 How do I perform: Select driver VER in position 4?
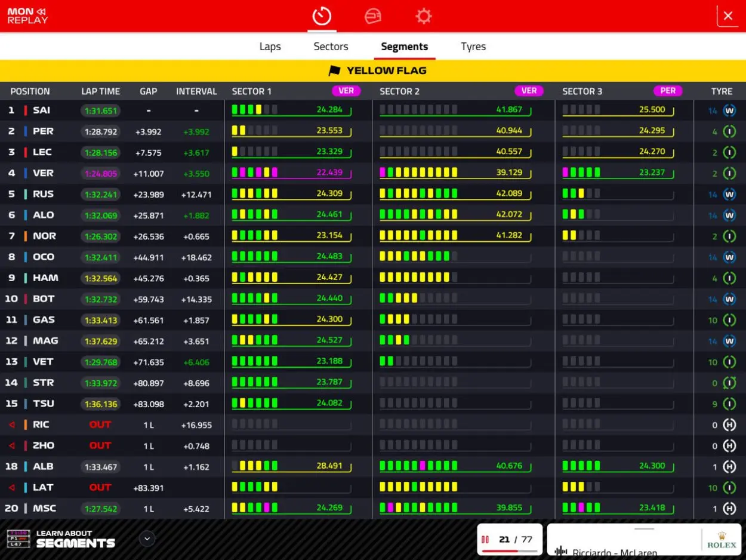pos(43,173)
